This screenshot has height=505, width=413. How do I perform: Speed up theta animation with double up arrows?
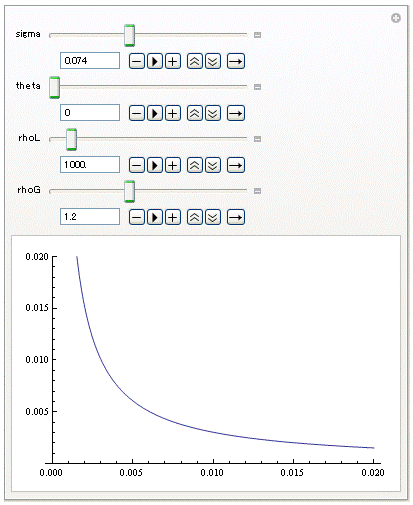(x=195, y=113)
